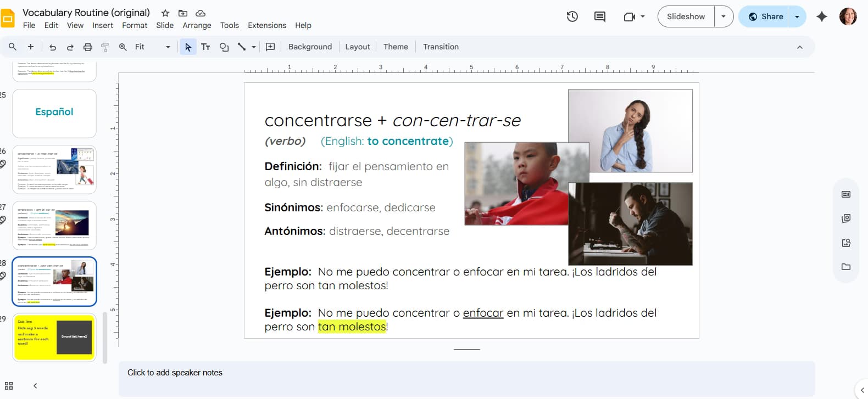Open the third side panel icon
Image resolution: width=868 pixels, height=399 pixels.
846,243
